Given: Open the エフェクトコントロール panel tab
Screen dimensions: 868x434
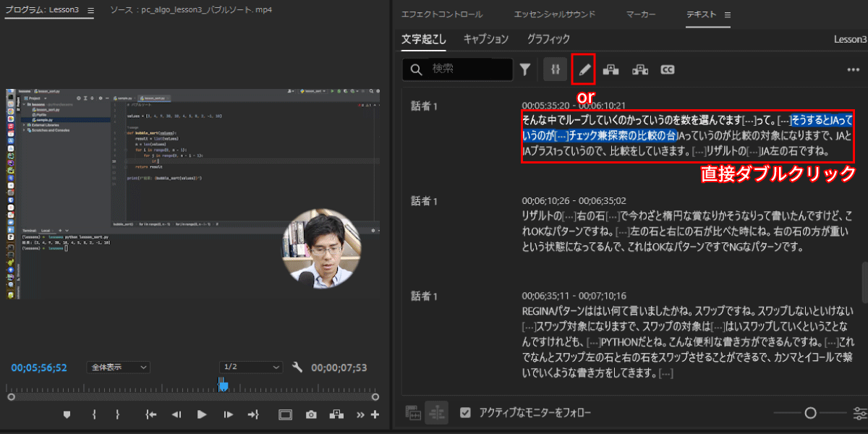Looking at the screenshot, I should (442, 14).
